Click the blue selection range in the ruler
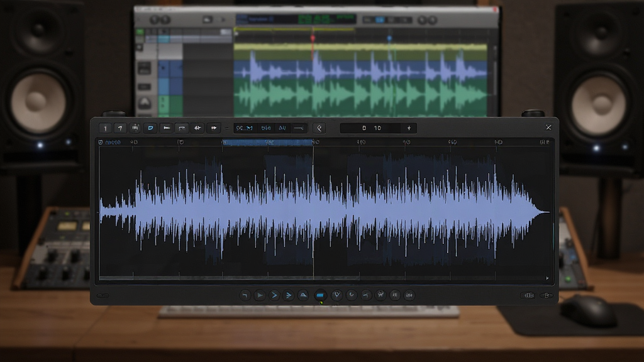 (267, 142)
